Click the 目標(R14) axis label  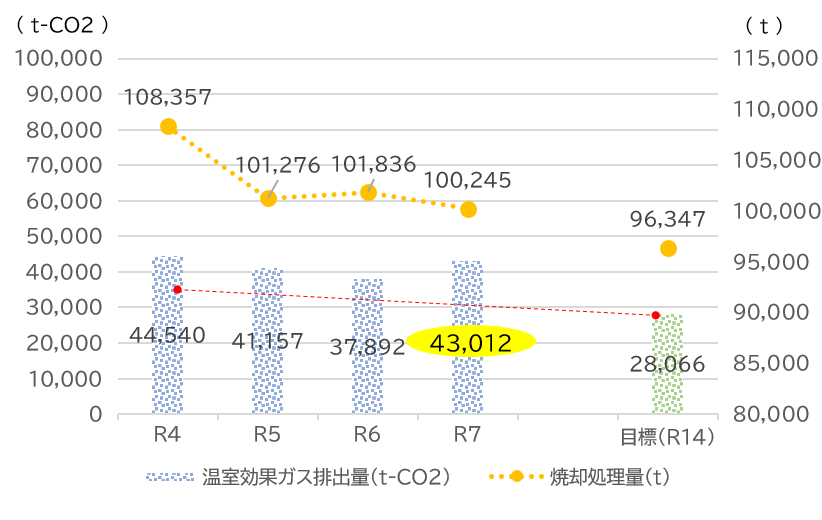[667, 436]
